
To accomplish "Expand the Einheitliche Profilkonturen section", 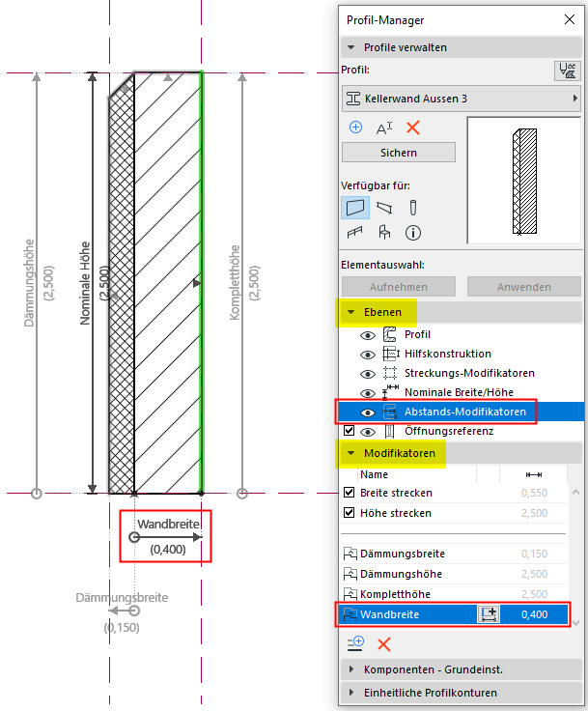I will pos(351,693).
